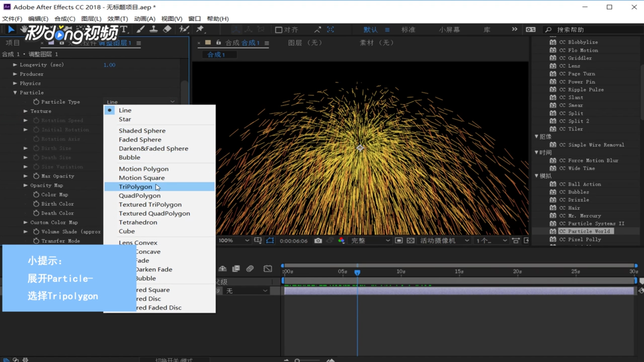
Task: Toggle the transparency grid in viewer
Action: point(411,241)
